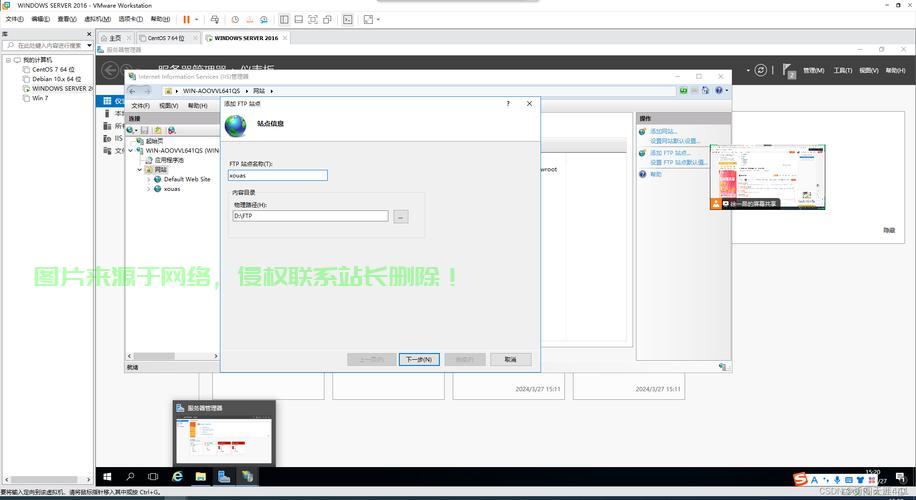The width and height of the screenshot is (916, 500).
Task: Click the 添加 FTP 站点 link in Actions
Action: point(671,153)
